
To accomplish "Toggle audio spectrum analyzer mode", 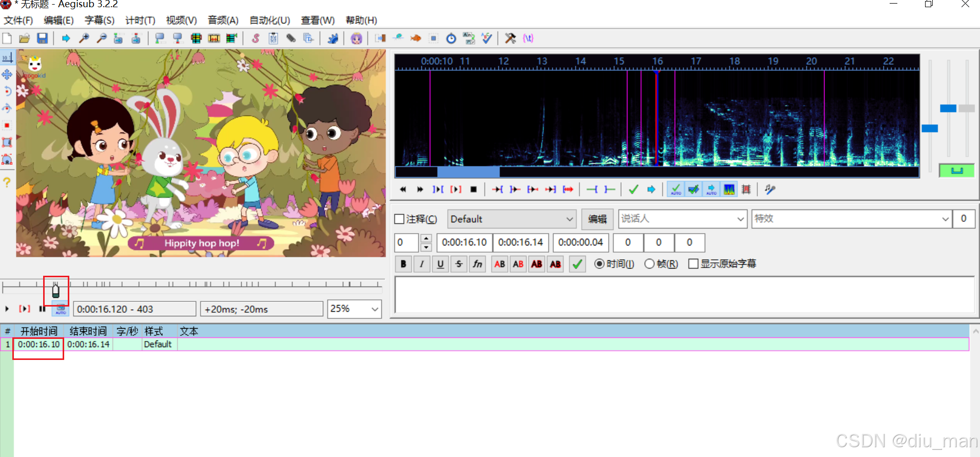I will click(729, 189).
